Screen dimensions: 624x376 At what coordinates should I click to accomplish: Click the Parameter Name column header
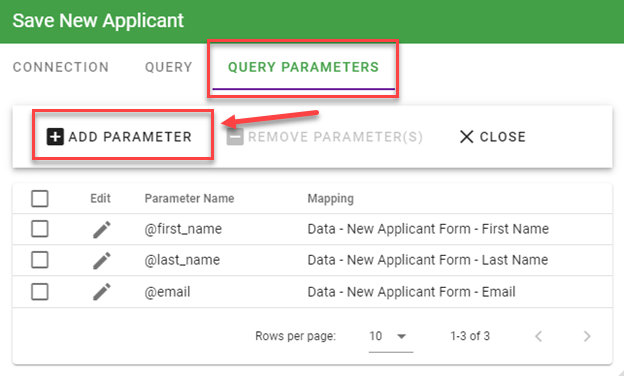click(x=189, y=198)
